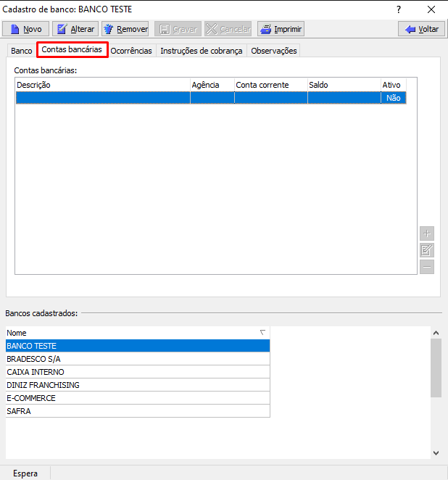
Task: Open the help question mark button
Action: pos(398,9)
